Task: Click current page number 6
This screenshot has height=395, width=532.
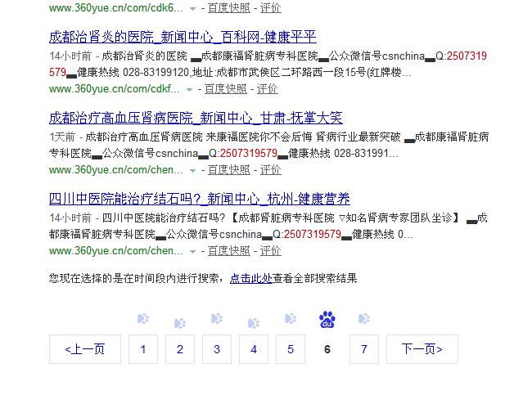Action: click(327, 349)
